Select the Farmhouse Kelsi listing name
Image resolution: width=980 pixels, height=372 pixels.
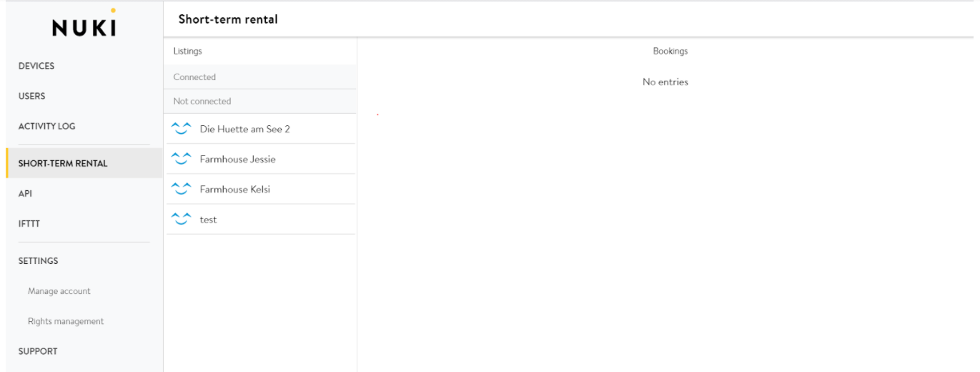(x=234, y=190)
